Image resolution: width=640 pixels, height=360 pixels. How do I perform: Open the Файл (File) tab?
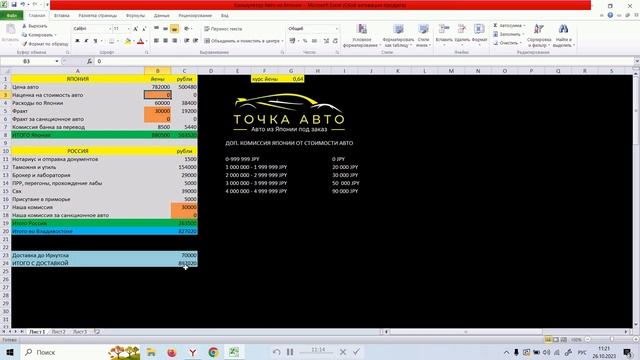(x=11, y=16)
